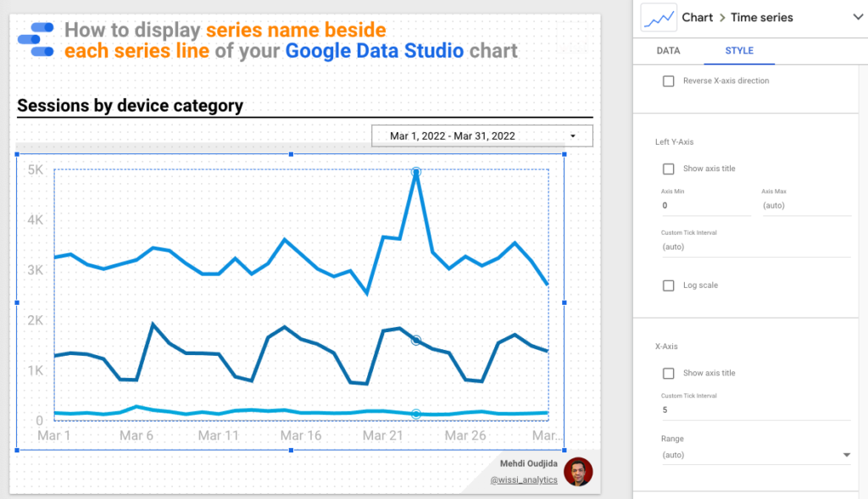Click the 'Mar 11' x-axis label

(219, 435)
